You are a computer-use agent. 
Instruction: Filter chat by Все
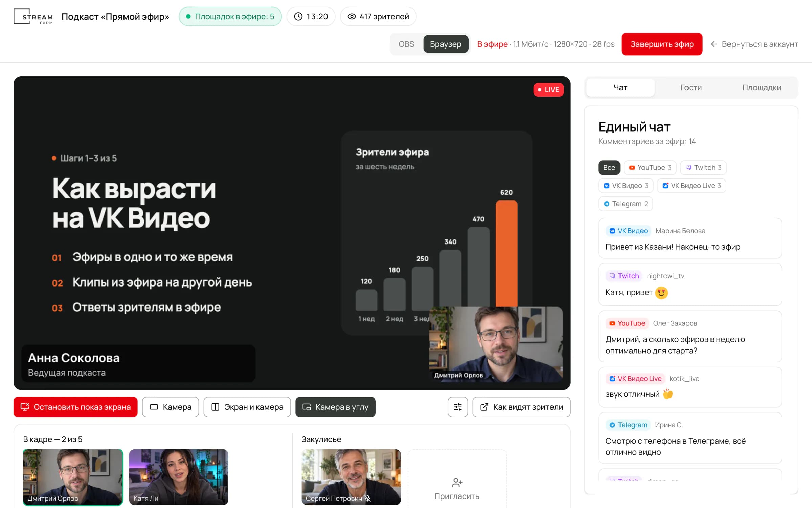(609, 168)
